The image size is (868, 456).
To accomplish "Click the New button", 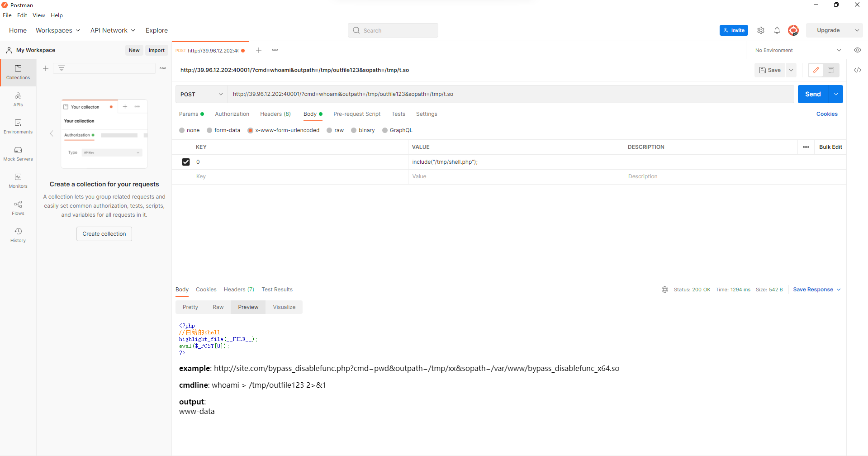I will (x=134, y=50).
